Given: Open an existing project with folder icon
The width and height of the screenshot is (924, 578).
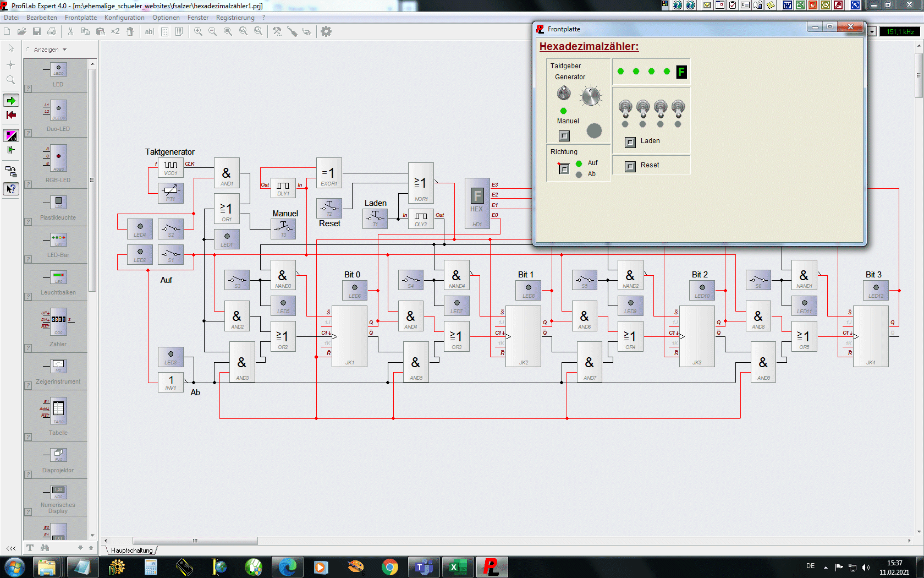Looking at the screenshot, I should (x=21, y=31).
